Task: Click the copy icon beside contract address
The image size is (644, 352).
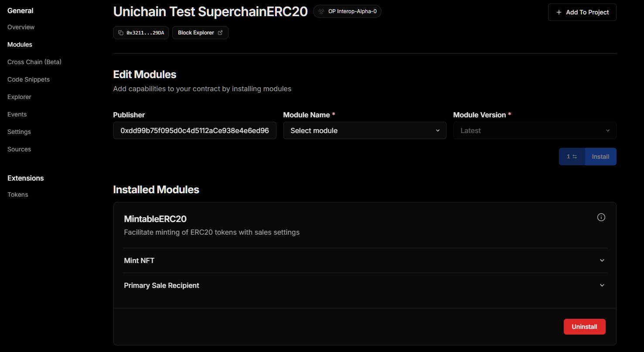Action: (x=121, y=33)
